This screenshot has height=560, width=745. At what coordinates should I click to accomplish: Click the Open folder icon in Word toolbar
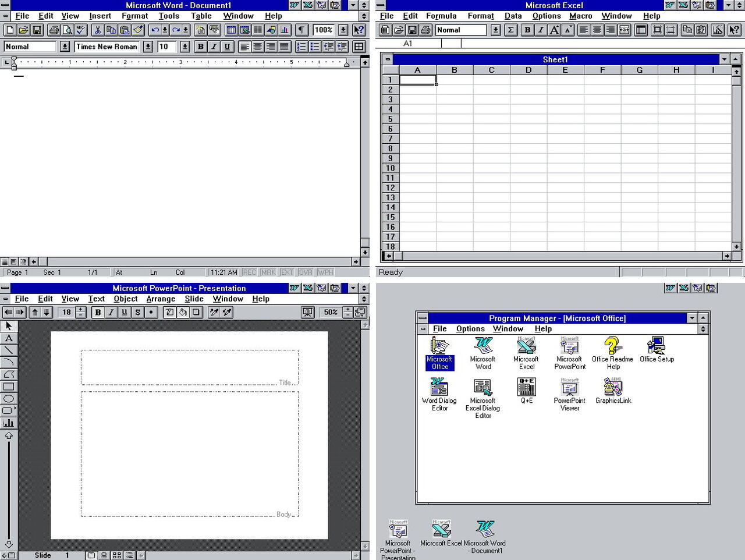pyautogui.click(x=23, y=30)
